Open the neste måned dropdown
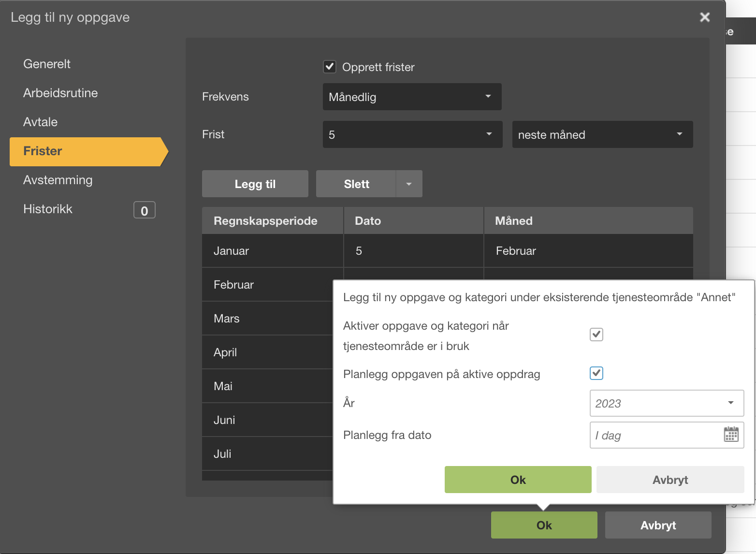Viewport: 756px width, 554px height. coord(602,134)
